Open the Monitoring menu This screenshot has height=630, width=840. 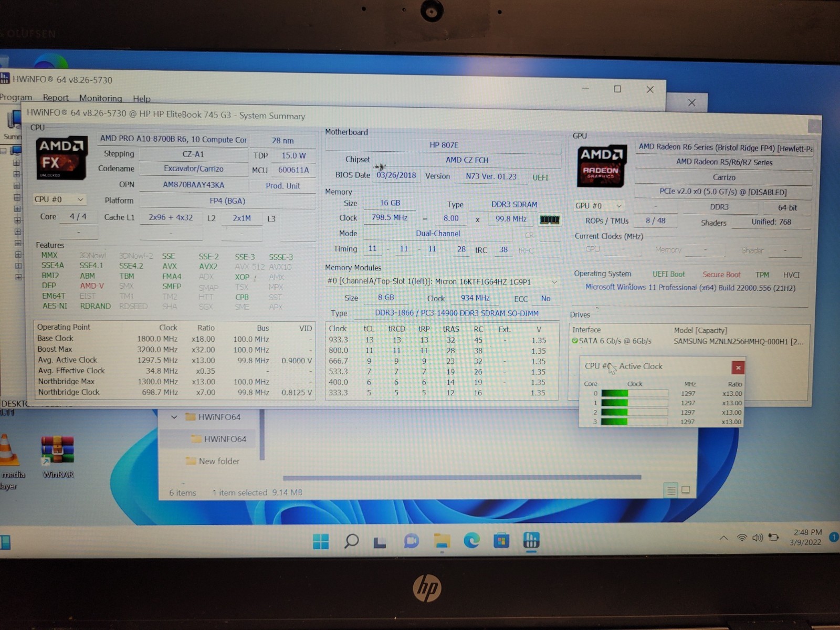click(x=100, y=98)
